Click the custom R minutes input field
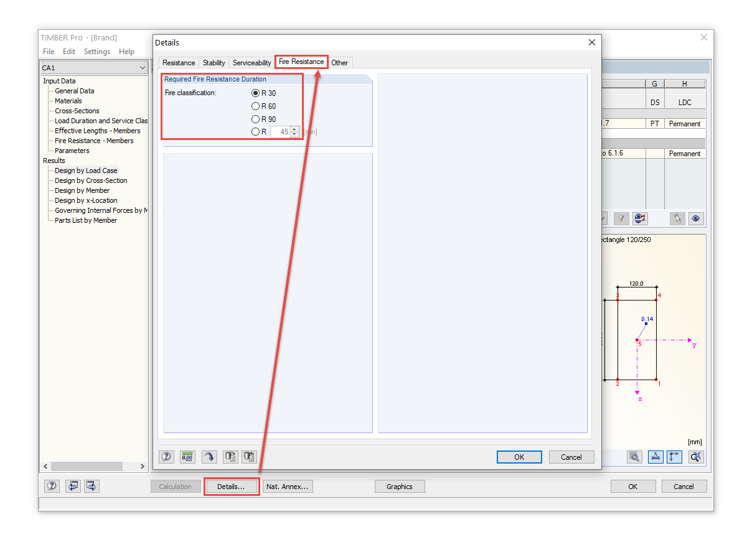This screenshot has height=560, width=747. click(x=280, y=132)
